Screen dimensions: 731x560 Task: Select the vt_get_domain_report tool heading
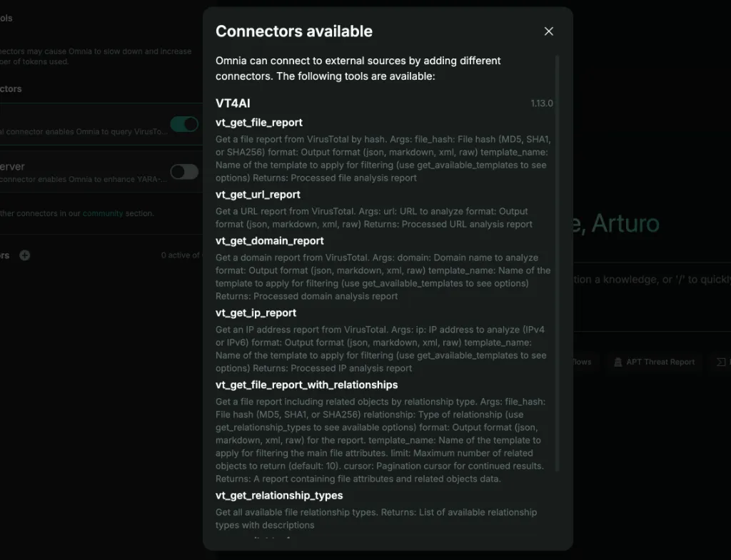pyautogui.click(x=269, y=241)
